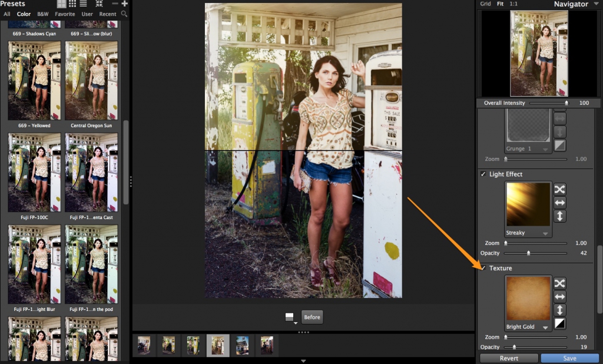Flip the Light Effect horizontally

pos(559,203)
